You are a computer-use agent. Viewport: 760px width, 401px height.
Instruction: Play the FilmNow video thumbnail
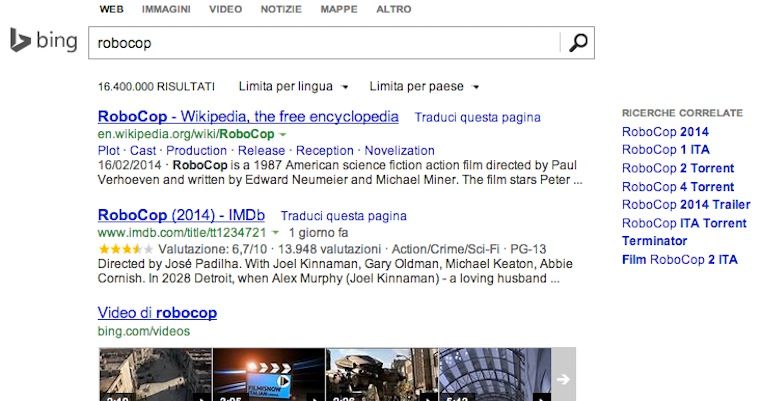tap(269, 374)
